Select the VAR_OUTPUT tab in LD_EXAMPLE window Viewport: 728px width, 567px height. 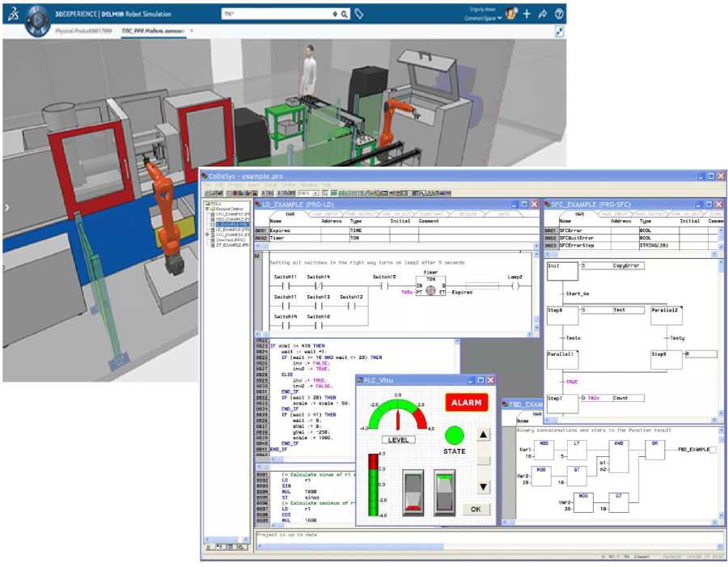point(360,214)
